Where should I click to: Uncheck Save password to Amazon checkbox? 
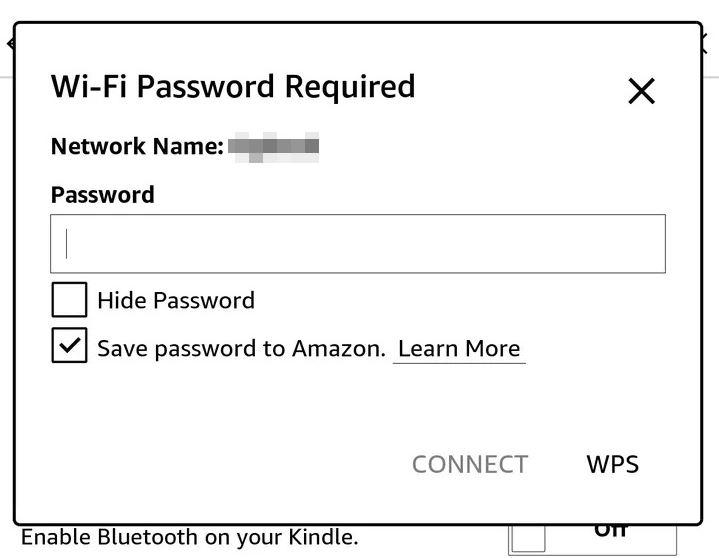[x=69, y=347]
